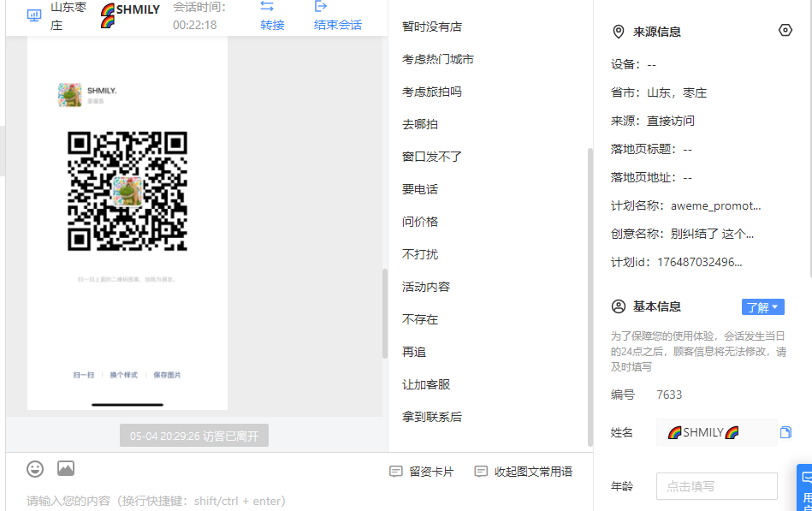This screenshot has width=812, height=511.
Task: Click the monitor device icon near 山东枣庄
Action: [34, 15]
